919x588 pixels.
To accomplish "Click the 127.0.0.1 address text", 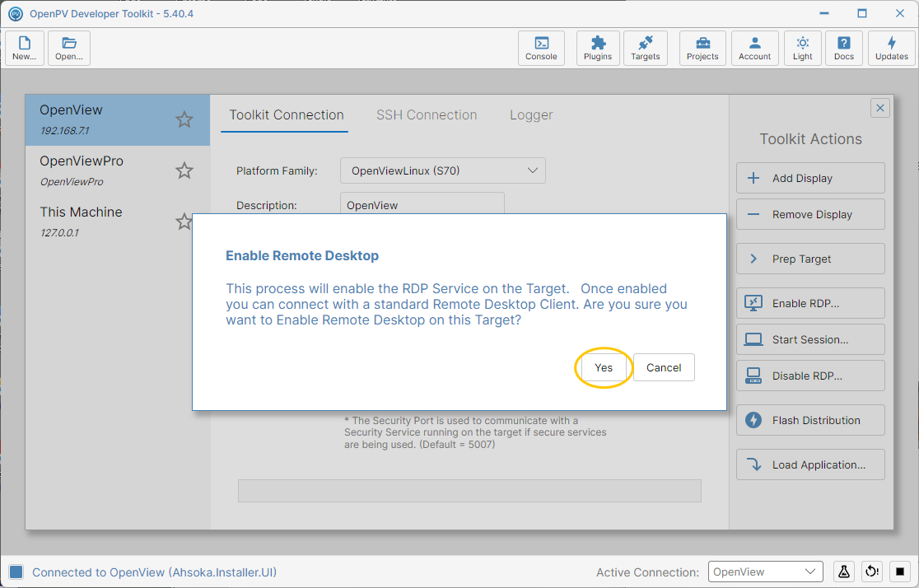I will (59, 233).
